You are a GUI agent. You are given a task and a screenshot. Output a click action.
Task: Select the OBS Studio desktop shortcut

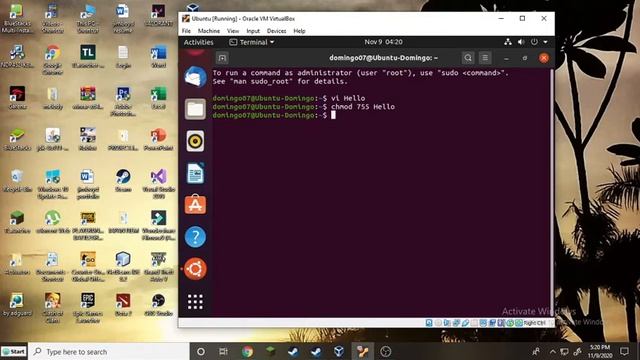coord(158,304)
